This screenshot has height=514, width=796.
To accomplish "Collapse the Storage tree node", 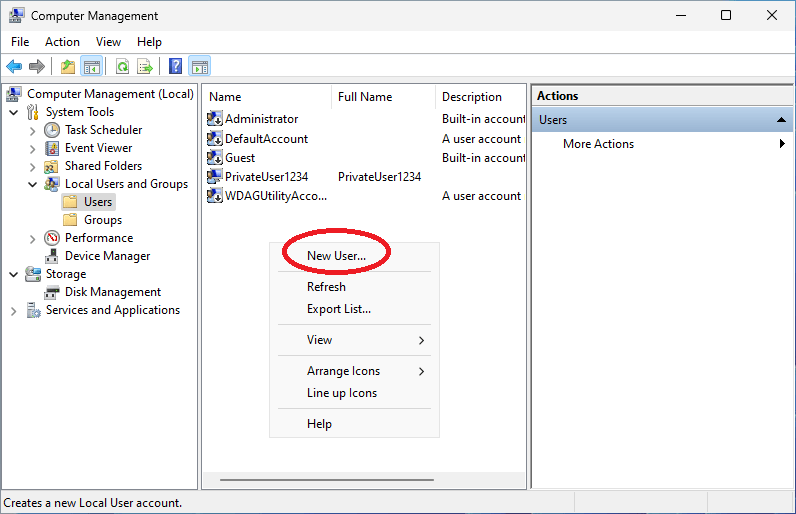I will pos(14,275).
